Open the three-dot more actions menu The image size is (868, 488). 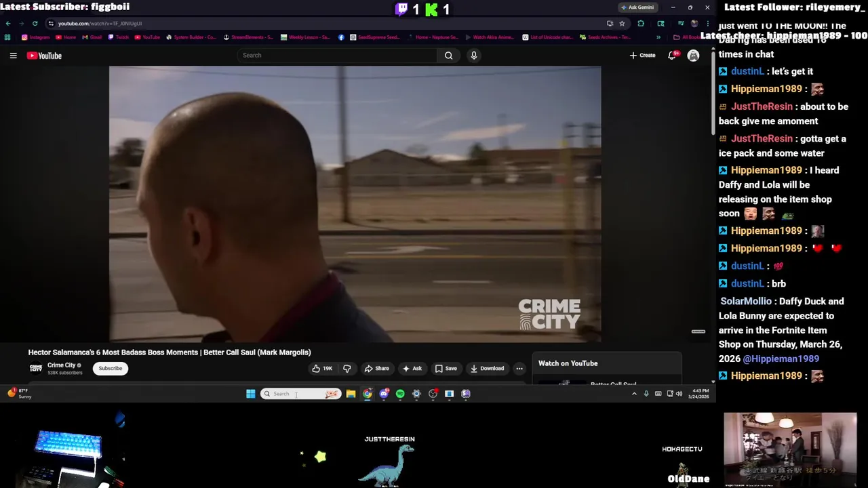519,369
